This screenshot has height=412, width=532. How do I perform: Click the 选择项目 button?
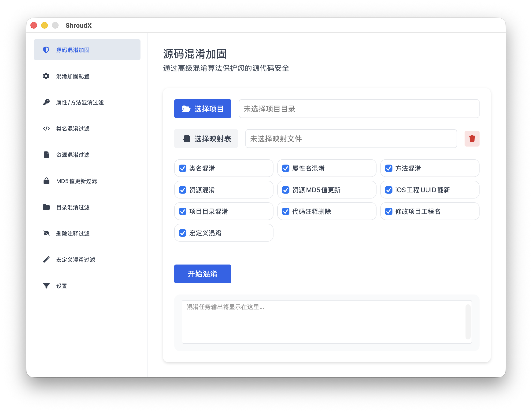(x=203, y=109)
